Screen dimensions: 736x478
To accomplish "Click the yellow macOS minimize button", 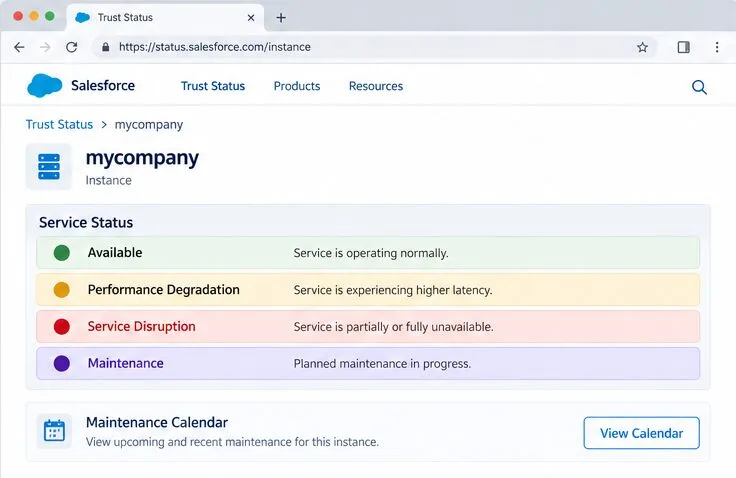I will (34, 16).
